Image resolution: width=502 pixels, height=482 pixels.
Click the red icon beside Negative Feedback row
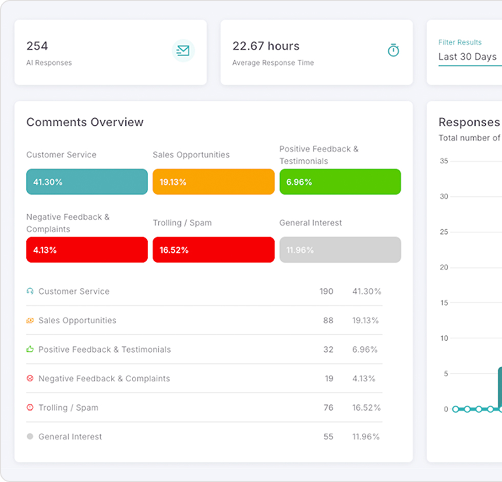point(30,378)
